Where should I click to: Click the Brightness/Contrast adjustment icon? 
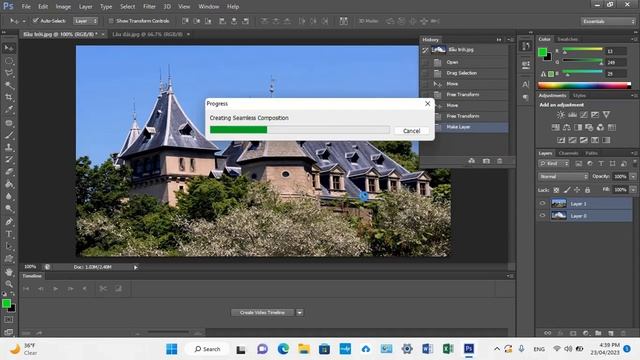561,115
